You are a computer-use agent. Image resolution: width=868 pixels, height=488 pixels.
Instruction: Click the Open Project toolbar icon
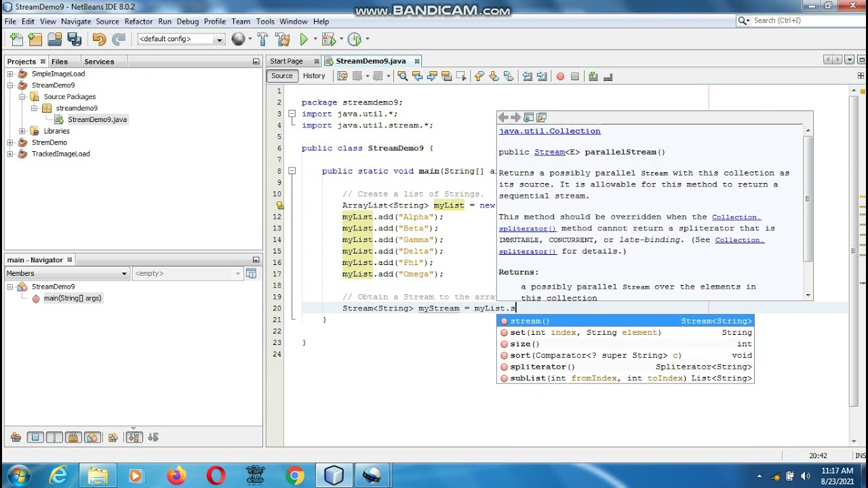coord(55,39)
